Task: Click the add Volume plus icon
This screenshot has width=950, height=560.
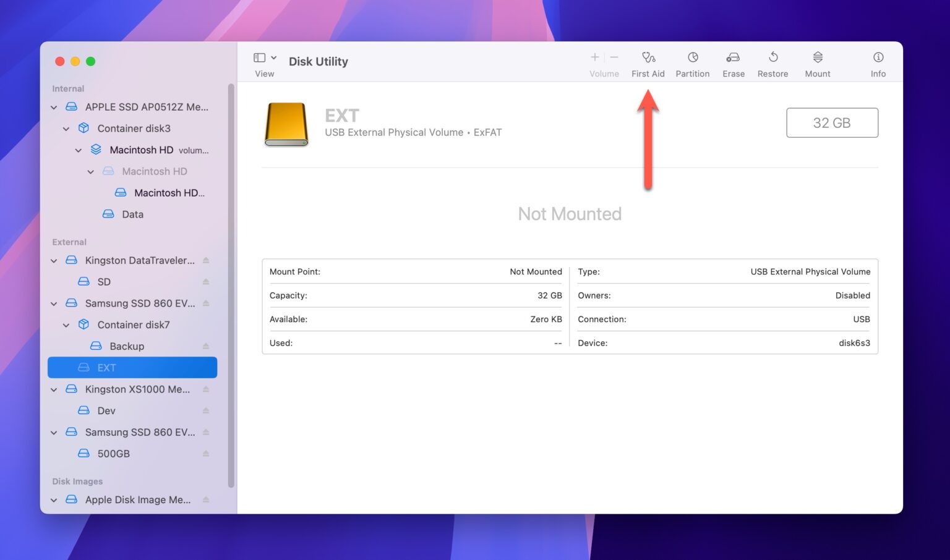Action: pos(594,57)
